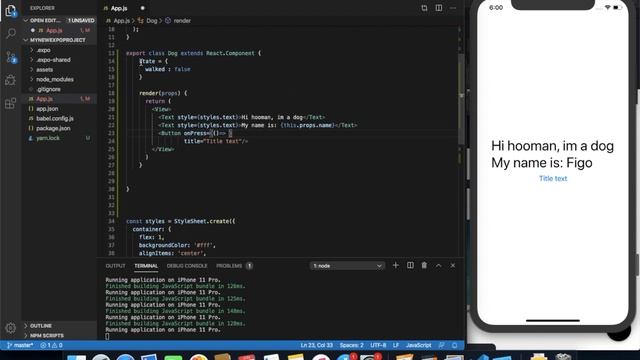
Task: Click the master branch indicator
Action: click(20, 345)
